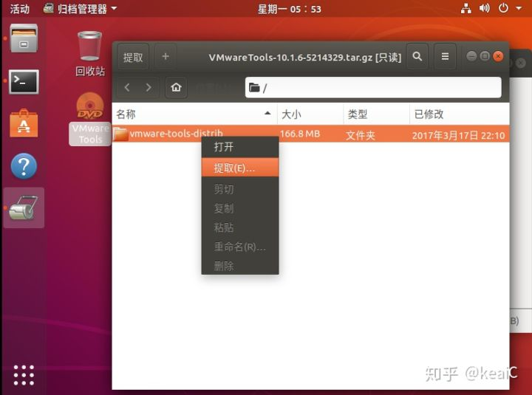Add files with the plus button
532x395 pixels.
(x=166, y=56)
